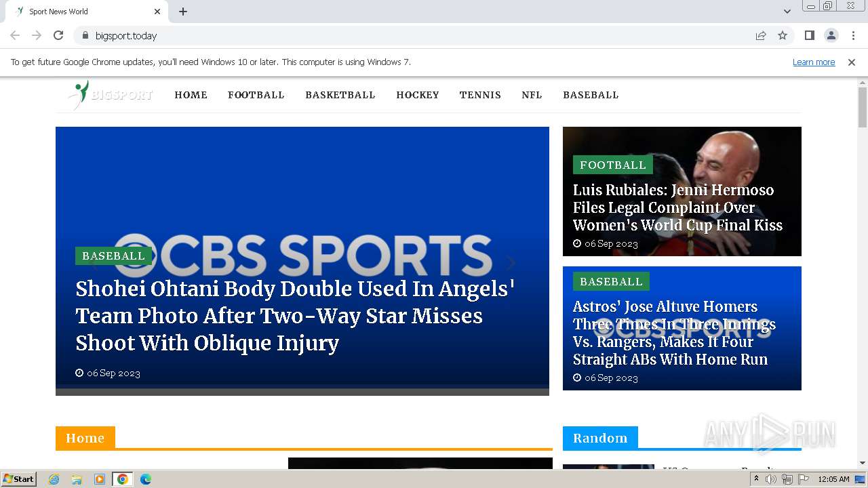Viewport: 868px width, 488px height.
Task: Click the Home section heading
Action: [85, 438]
